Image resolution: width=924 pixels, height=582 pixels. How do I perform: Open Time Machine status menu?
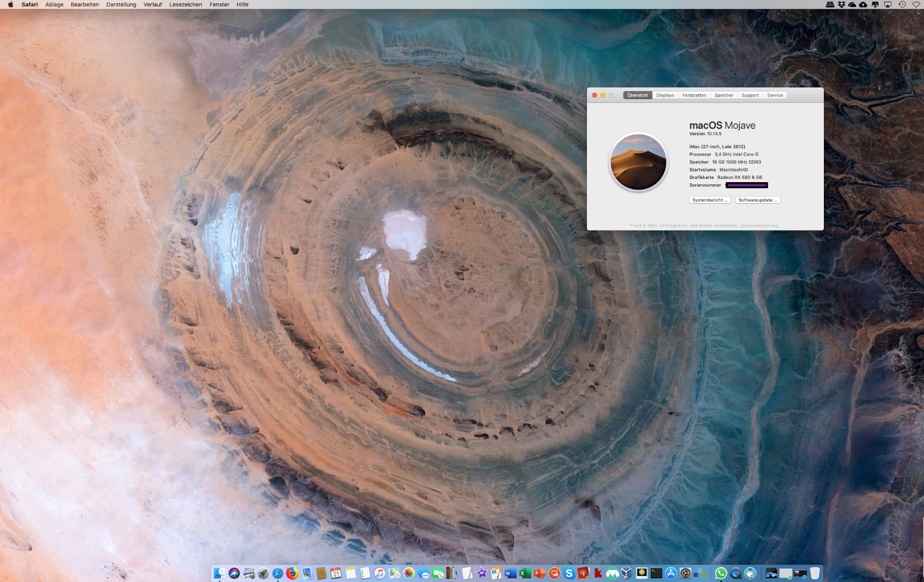902,4
